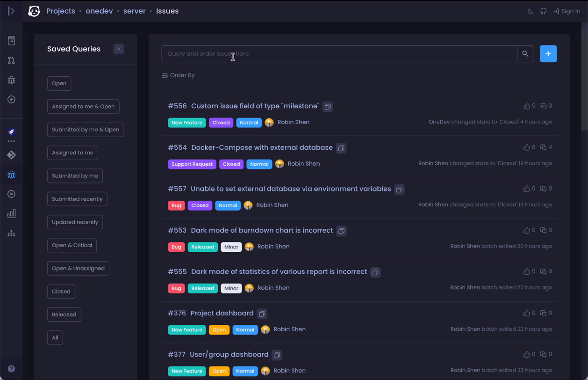
Task: Go to Projects breadcrumb
Action: (x=61, y=11)
